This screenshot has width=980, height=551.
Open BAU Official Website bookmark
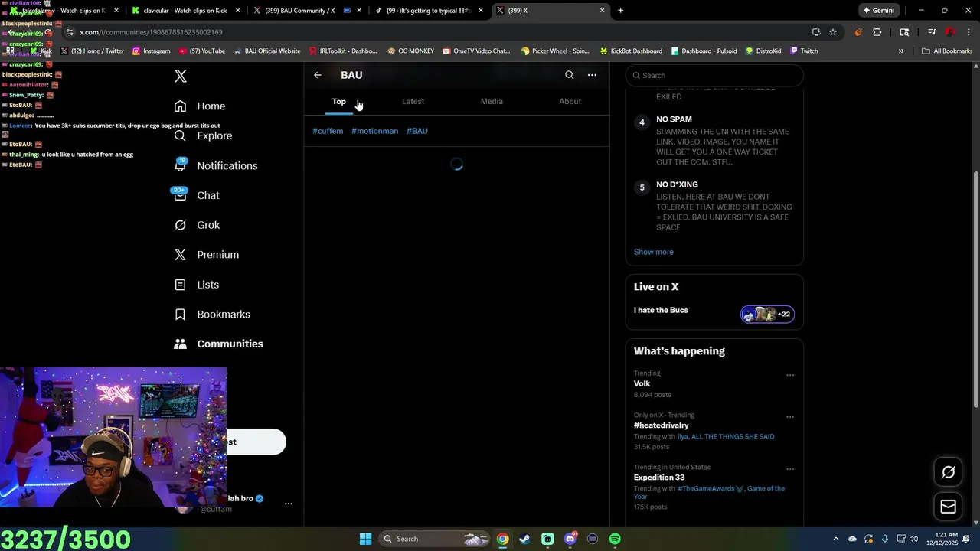267,51
